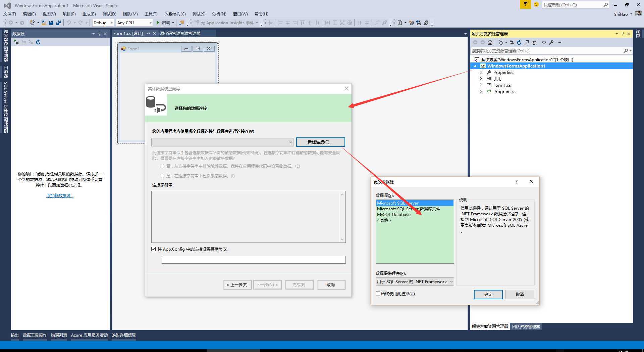Viewport: 644px width, 352px height.
Task: Select the 否 exclude sensitive data radio option
Action: tap(162, 166)
